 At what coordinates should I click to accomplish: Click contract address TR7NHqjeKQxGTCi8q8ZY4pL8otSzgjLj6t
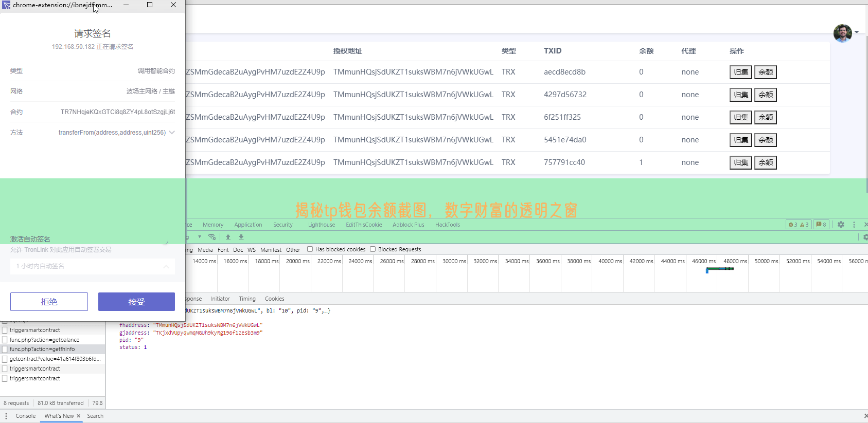(118, 112)
